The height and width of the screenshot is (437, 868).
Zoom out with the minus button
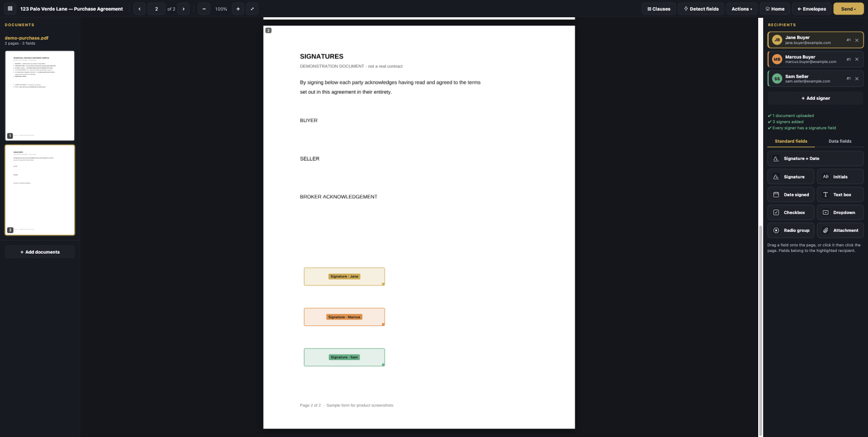click(204, 9)
